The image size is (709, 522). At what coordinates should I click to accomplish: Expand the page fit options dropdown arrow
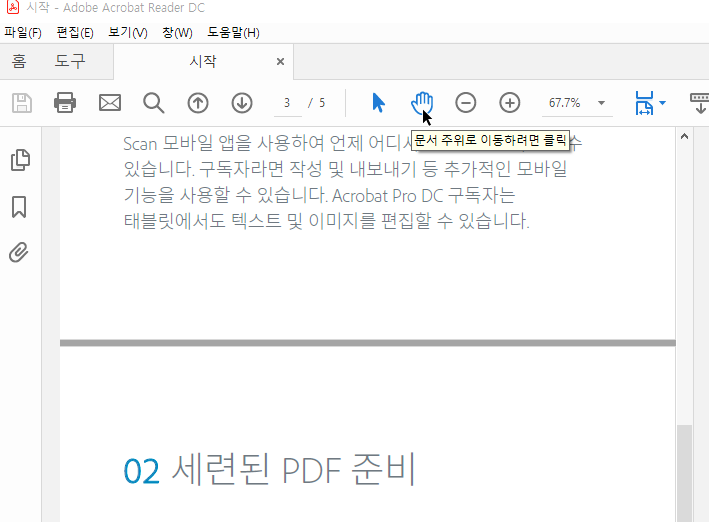pyautogui.click(x=662, y=103)
